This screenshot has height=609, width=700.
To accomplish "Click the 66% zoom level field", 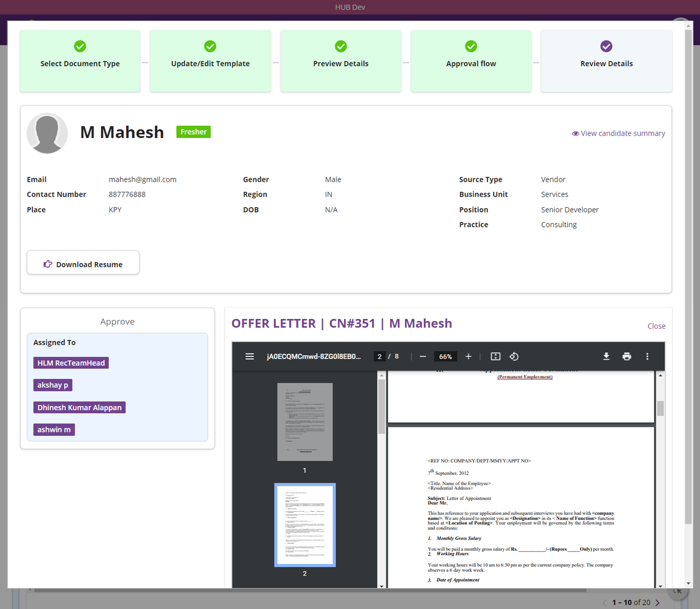I will pyautogui.click(x=446, y=356).
